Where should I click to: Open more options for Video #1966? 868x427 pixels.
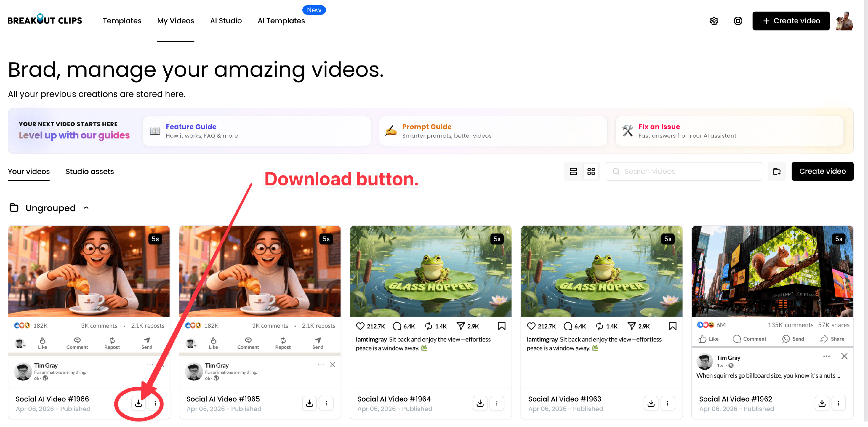155,403
